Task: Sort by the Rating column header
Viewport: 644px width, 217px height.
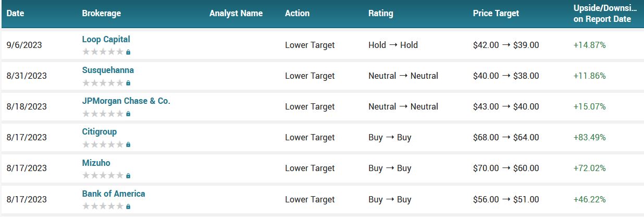Action: [x=381, y=14]
